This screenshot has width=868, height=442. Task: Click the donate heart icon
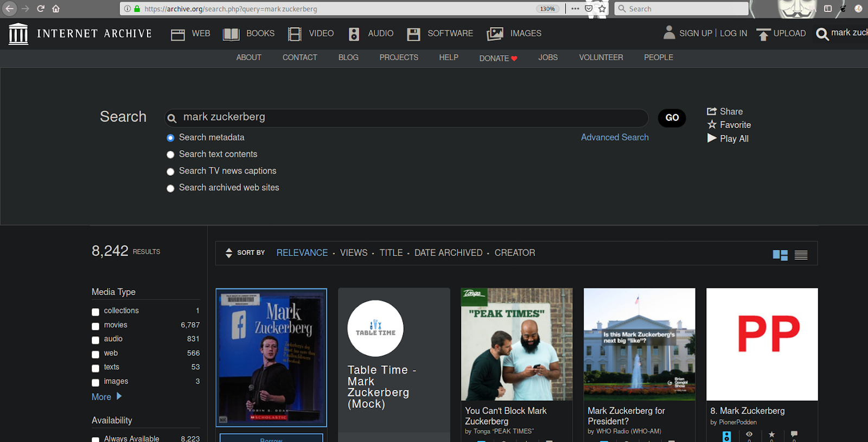click(x=514, y=59)
